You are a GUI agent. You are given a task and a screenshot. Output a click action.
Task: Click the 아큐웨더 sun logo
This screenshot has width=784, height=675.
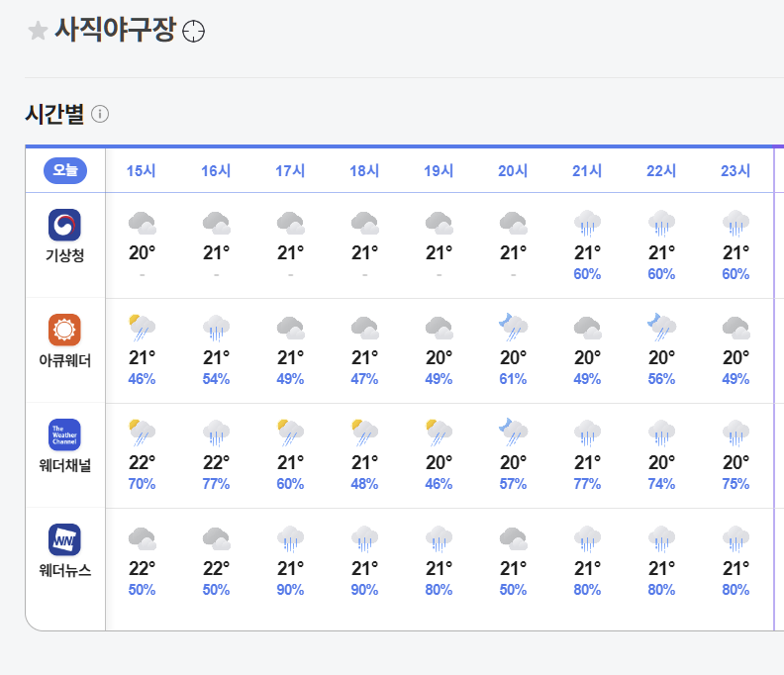click(64, 330)
